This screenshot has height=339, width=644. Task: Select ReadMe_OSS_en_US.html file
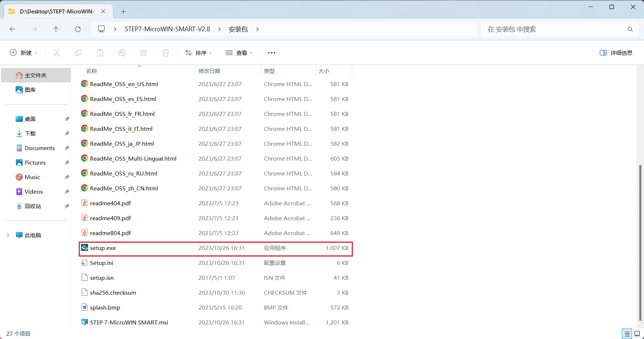[x=216, y=84]
